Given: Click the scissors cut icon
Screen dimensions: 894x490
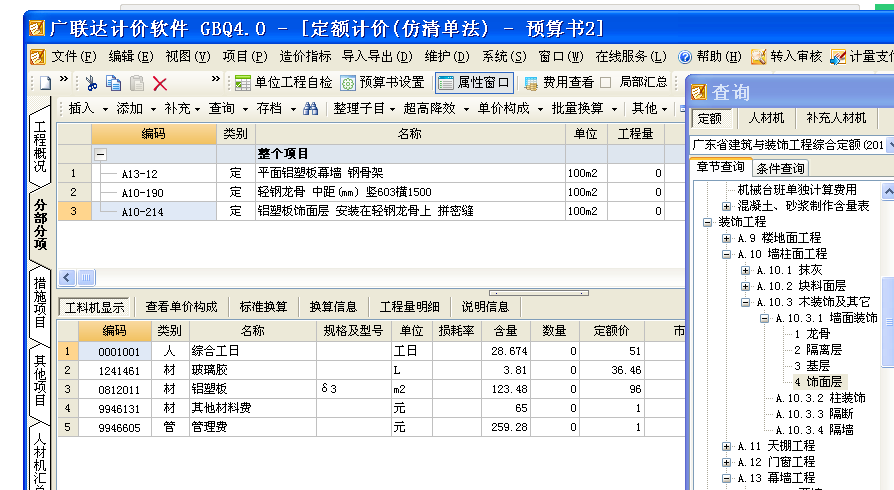Looking at the screenshot, I should (91, 83).
